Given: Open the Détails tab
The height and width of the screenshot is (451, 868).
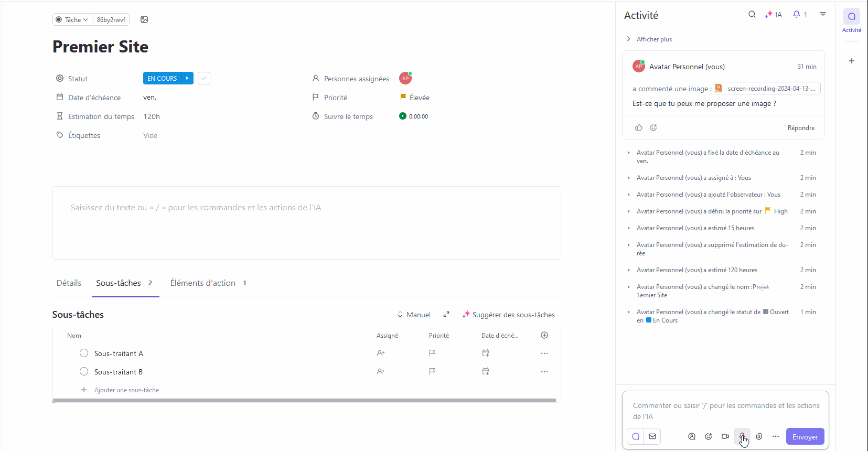Looking at the screenshot, I should pos(69,283).
